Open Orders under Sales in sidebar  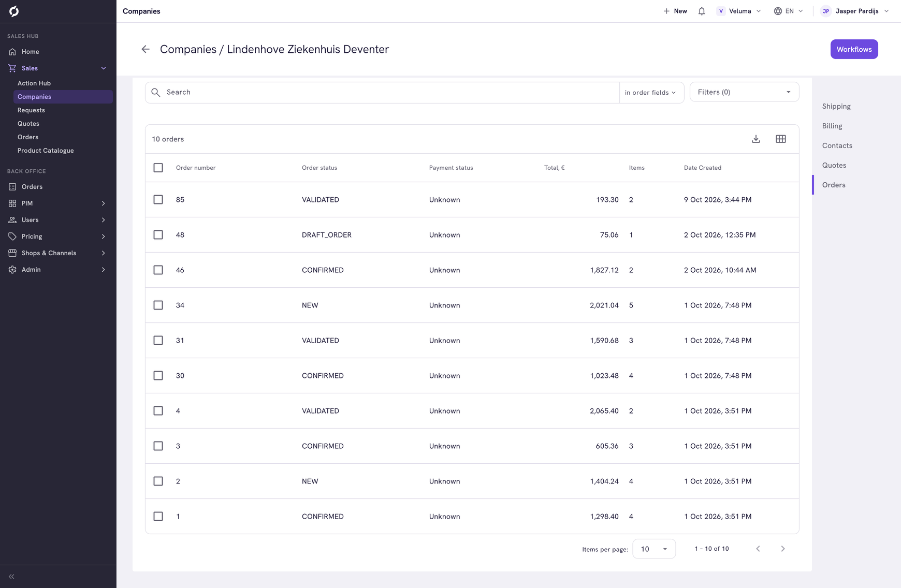point(28,137)
